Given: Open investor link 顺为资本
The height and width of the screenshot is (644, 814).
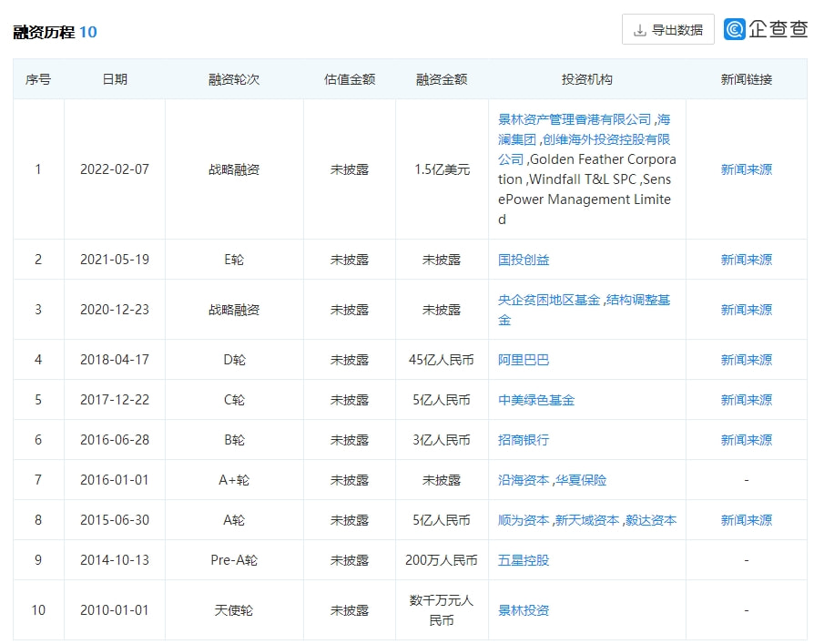Looking at the screenshot, I should click(x=524, y=520).
